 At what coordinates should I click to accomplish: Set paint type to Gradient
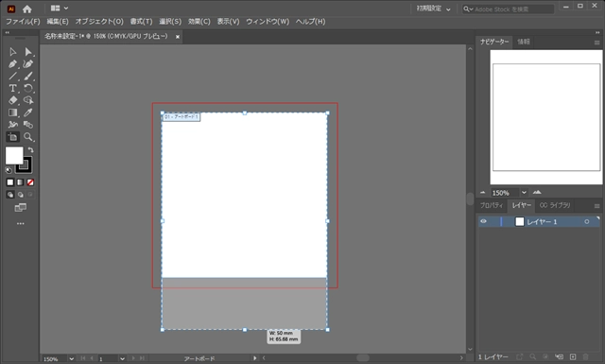(x=21, y=182)
